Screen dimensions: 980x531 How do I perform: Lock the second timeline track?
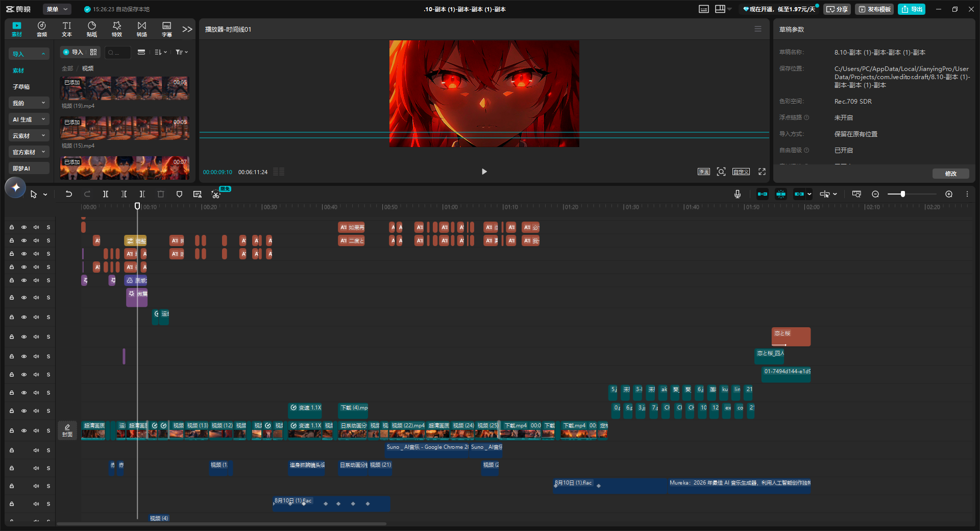tap(12, 240)
